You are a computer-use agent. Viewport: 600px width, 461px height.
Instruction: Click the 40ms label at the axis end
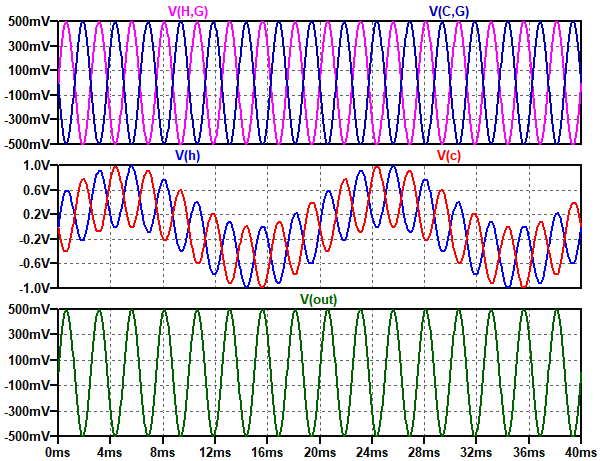point(580,451)
